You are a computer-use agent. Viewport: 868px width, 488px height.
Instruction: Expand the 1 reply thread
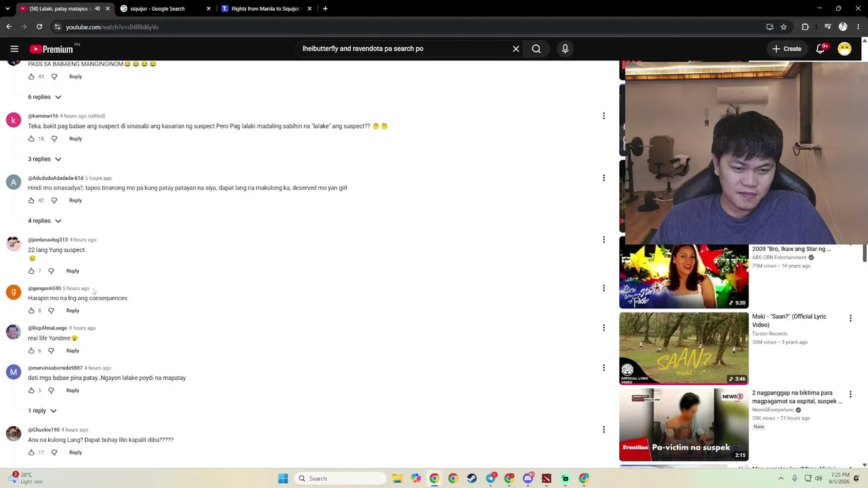(42, 411)
